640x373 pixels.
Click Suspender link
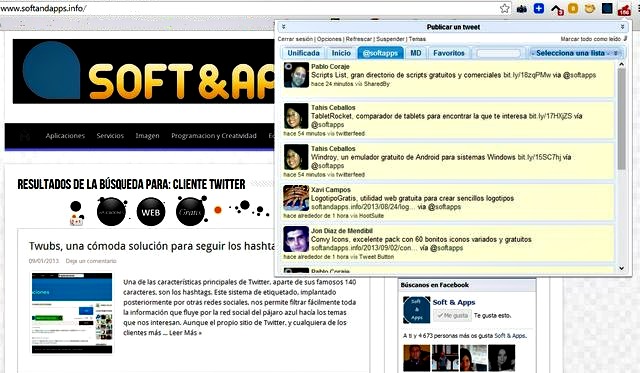point(390,39)
